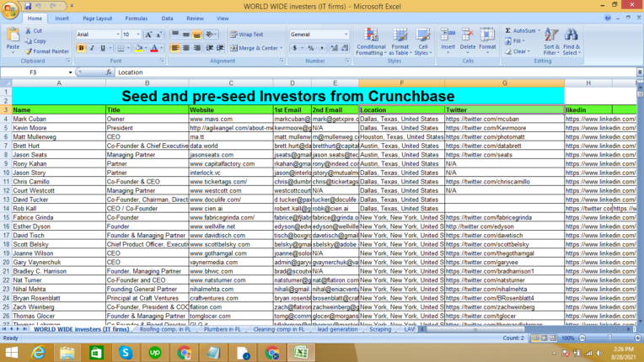This screenshot has width=644, height=362.
Task: Click the Clear button
Action: click(x=518, y=51)
